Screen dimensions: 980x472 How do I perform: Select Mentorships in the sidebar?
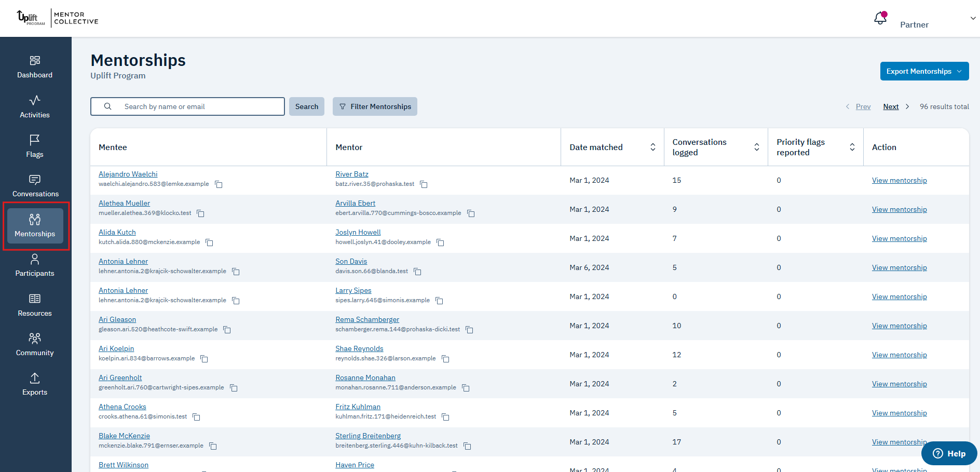[x=35, y=226]
